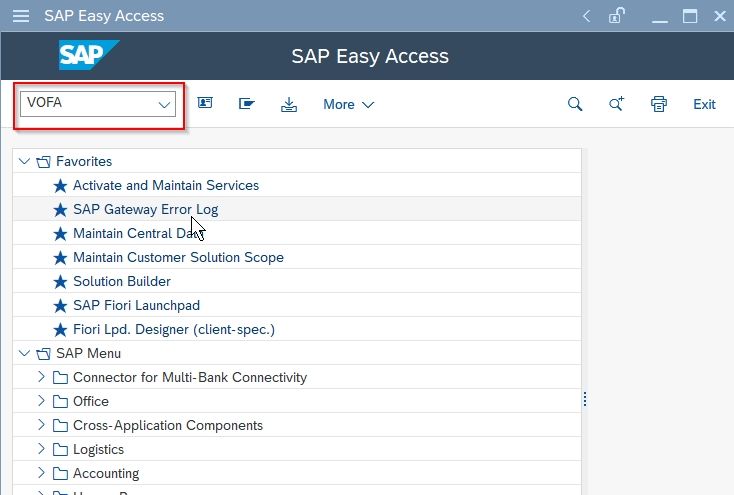
Task: Open Maintain Central Data favorite
Action: [x=138, y=233]
